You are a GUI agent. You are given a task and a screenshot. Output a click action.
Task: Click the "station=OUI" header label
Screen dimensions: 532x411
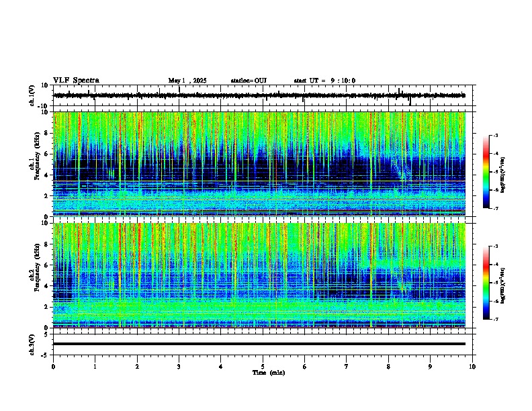(x=249, y=81)
